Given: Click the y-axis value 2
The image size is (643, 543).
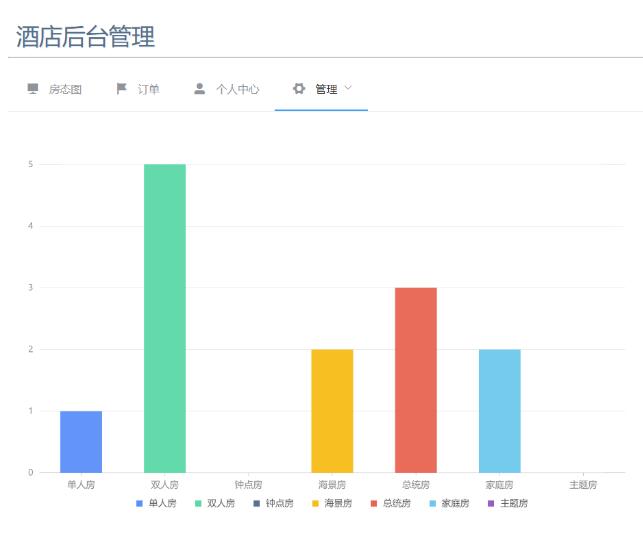Looking at the screenshot, I should 31,349.
